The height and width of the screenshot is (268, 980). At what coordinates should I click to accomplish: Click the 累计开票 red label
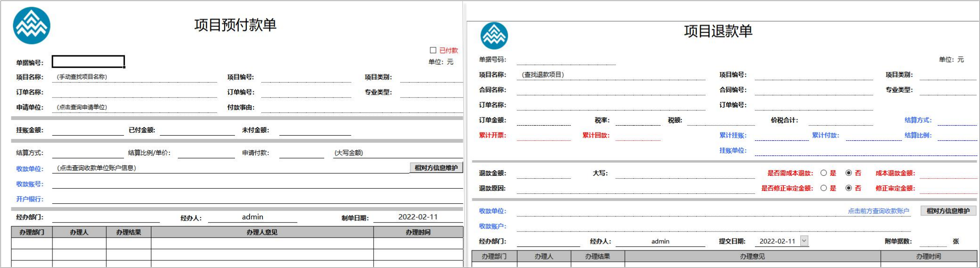[x=493, y=135]
